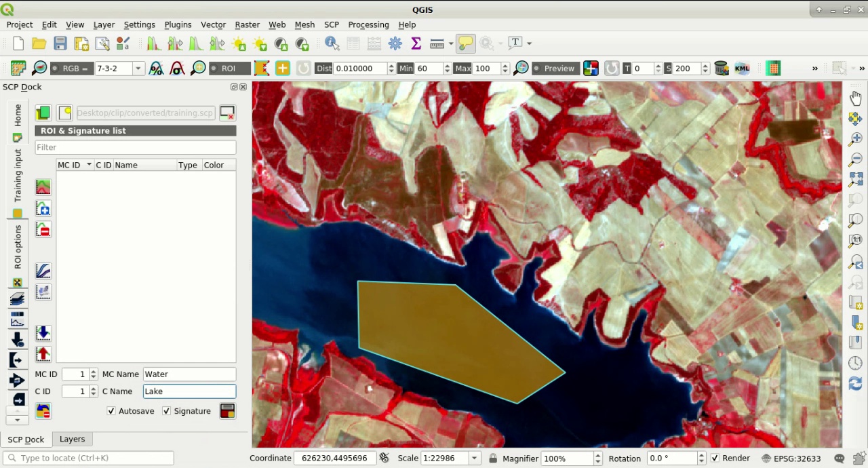Image resolution: width=868 pixels, height=468 pixels.
Task: Select the Pan Map hand tool
Action: pos(856,98)
